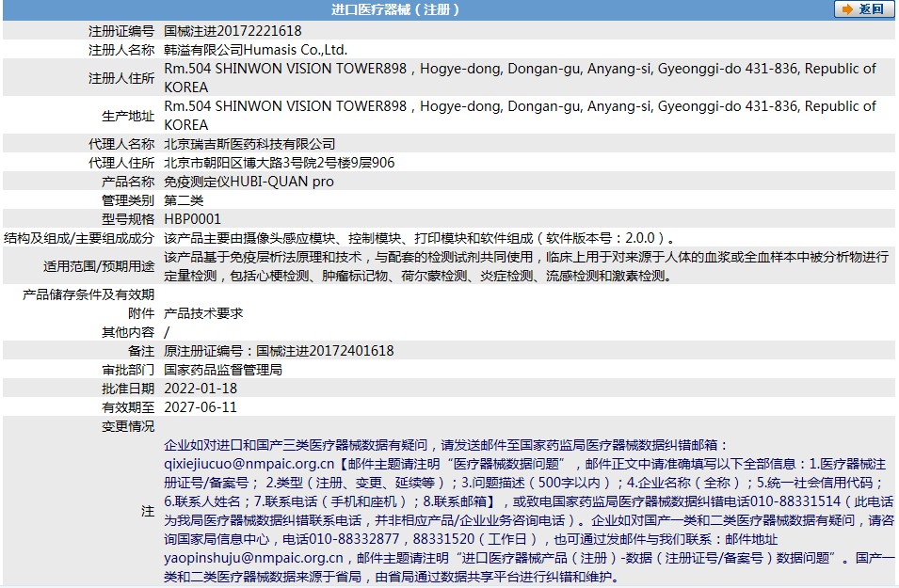Select registrant name 韩溢有限公司Humasis Co.,Ltd.
The height and width of the screenshot is (588, 899).
point(256,50)
